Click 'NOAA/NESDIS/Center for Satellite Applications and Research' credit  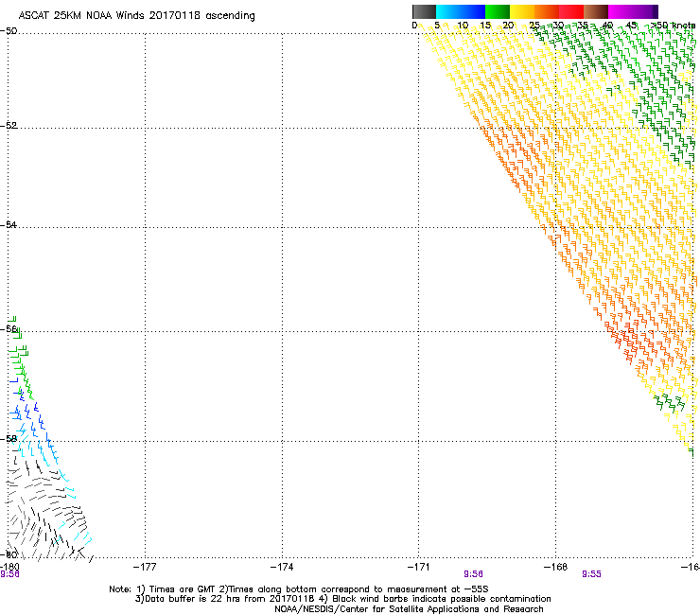(x=409, y=609)
